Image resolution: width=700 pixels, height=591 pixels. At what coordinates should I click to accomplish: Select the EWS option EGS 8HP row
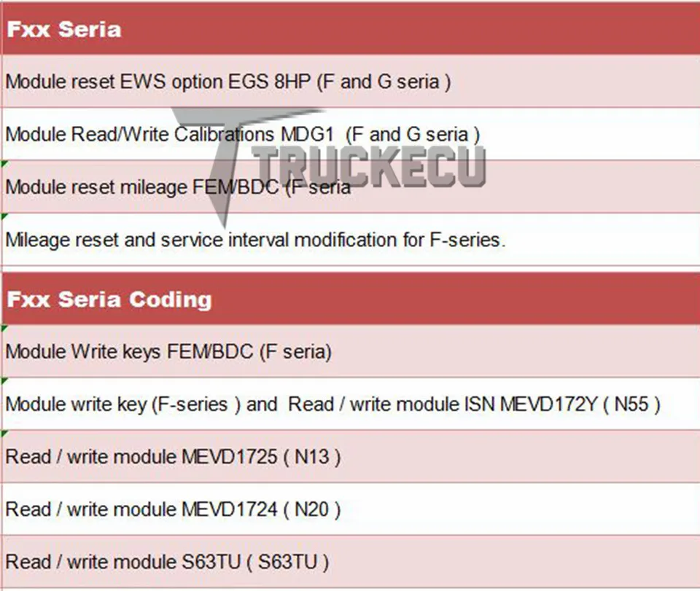(351, 82)
